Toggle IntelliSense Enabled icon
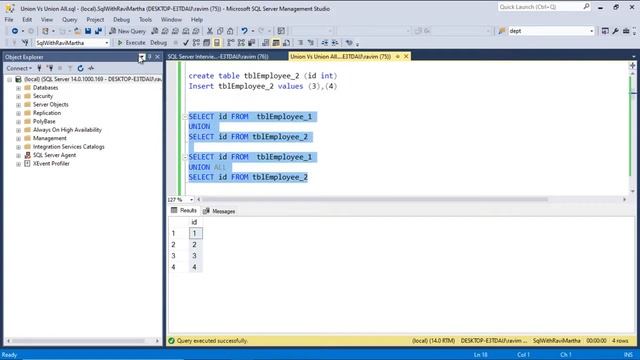Image resolution: width=640 pixels, height=360 pixels. pyautogui.click(x=217, y=42)
